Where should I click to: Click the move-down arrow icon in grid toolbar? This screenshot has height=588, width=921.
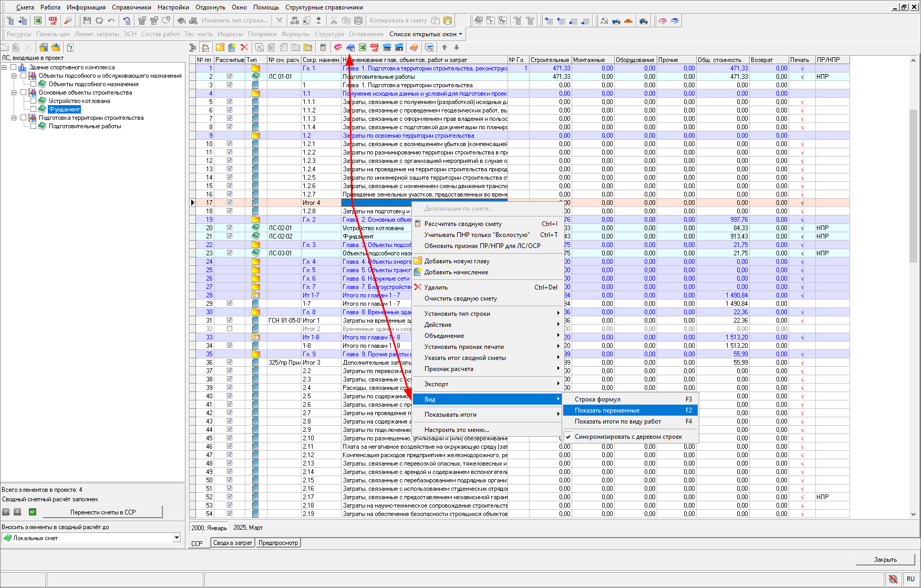pos(457,47)
